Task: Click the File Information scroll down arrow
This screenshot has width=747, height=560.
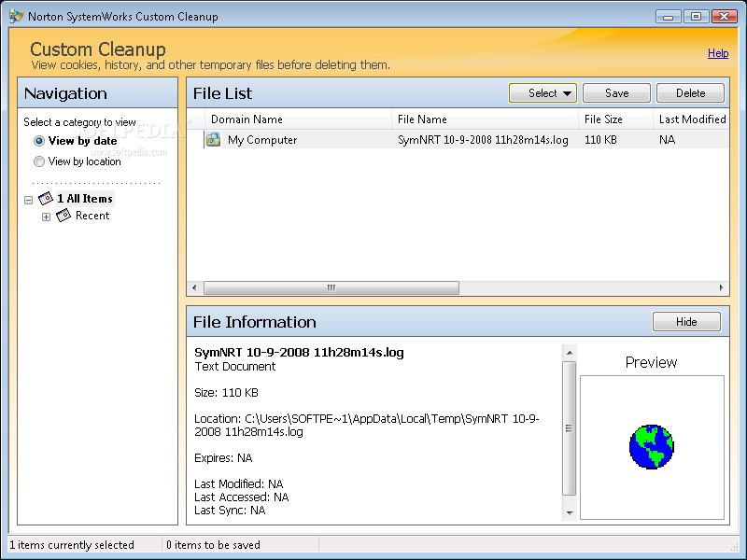Action: (570, 512)
